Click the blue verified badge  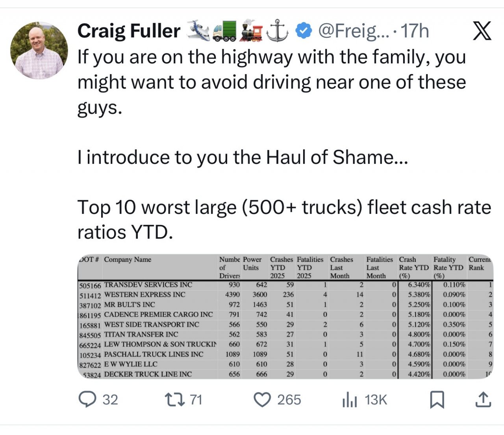[303, 31]
